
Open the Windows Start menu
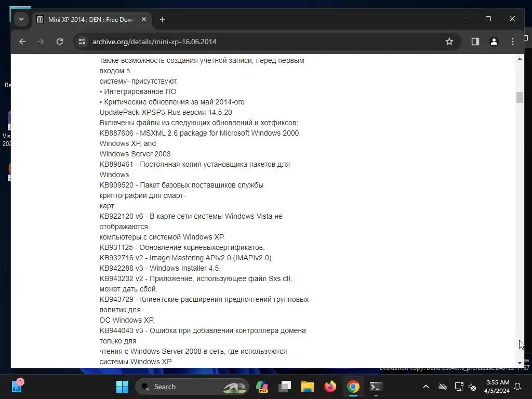tap(122, 387)
